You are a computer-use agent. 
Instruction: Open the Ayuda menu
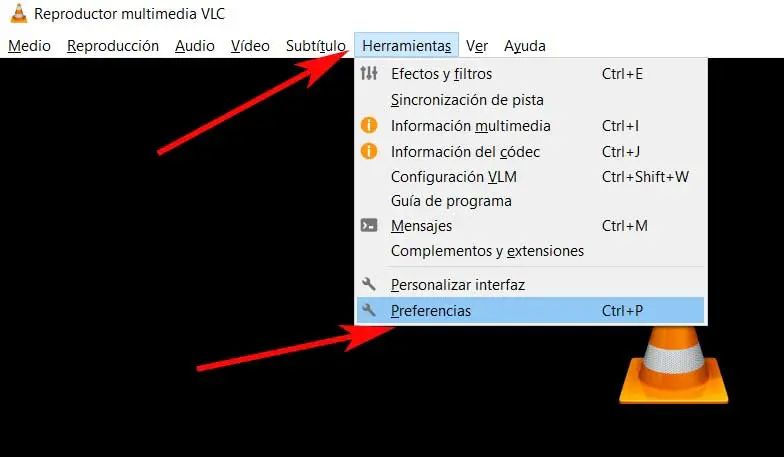(x=525, y=46)
